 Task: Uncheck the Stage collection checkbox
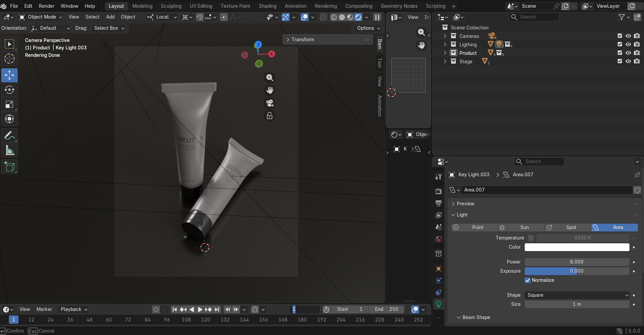point(620,61)
